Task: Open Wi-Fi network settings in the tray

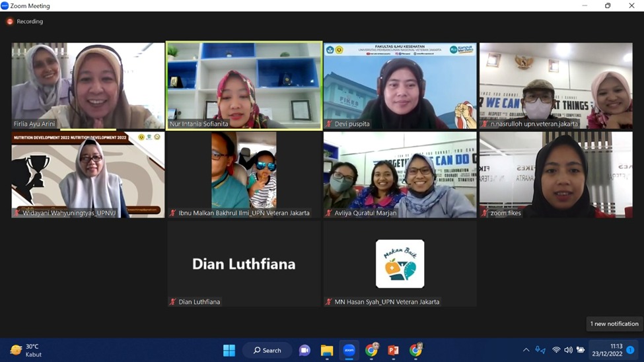Action: pos(556,350)
